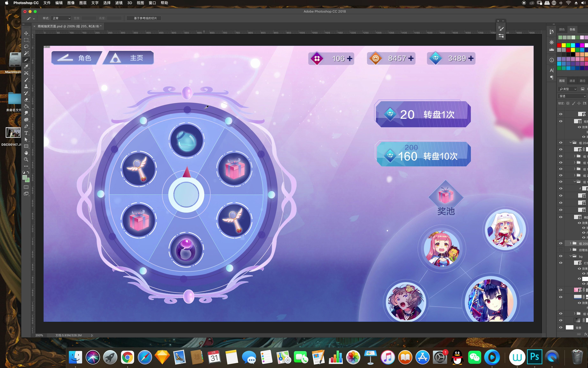
Task: Open the 样式 style dropdown
Action: (x=61, y=18)
